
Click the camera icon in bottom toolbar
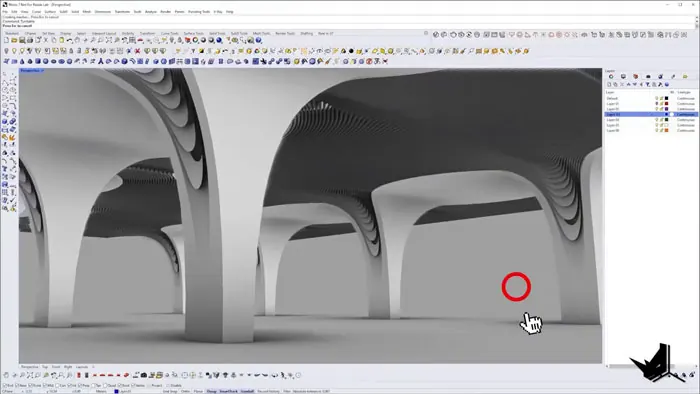143,375
